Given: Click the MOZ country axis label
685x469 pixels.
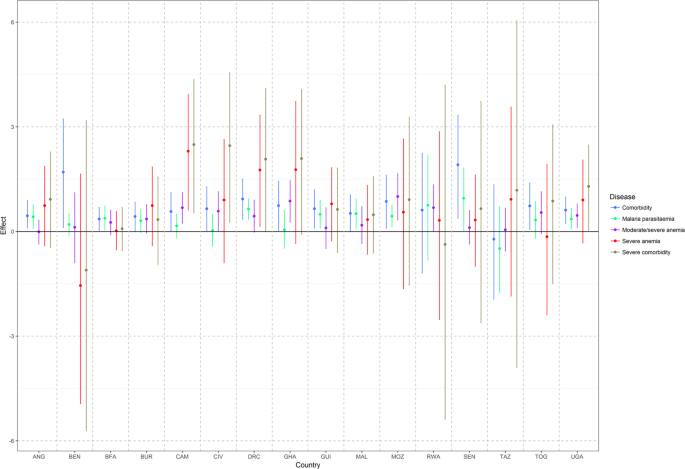Looking at the screenshot, I should 398,457.
